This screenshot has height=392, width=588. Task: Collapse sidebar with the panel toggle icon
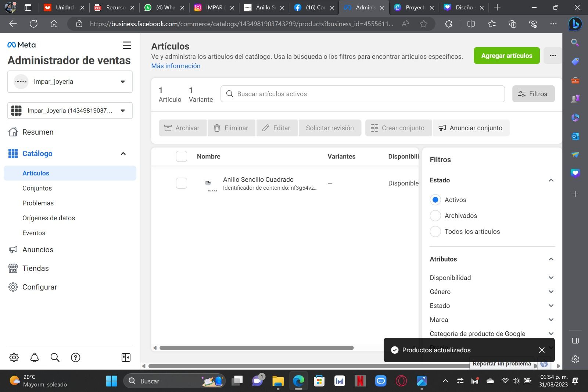(x=126, y=357)
